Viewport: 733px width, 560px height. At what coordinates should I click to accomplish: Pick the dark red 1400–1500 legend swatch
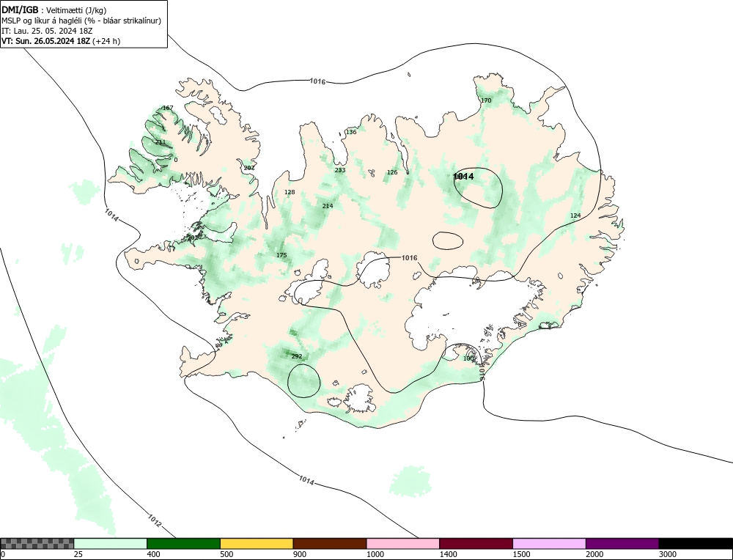476,543
